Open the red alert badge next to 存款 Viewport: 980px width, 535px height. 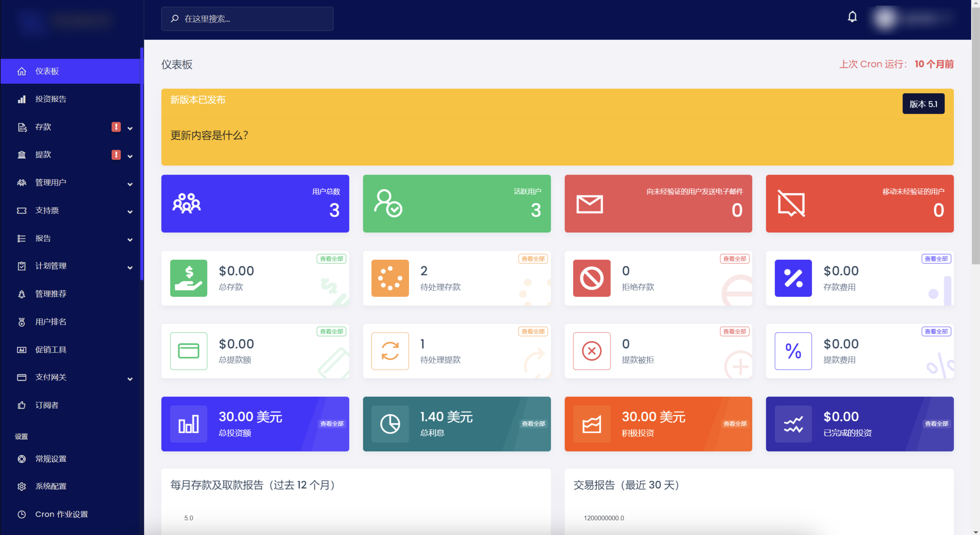(116, 127)
